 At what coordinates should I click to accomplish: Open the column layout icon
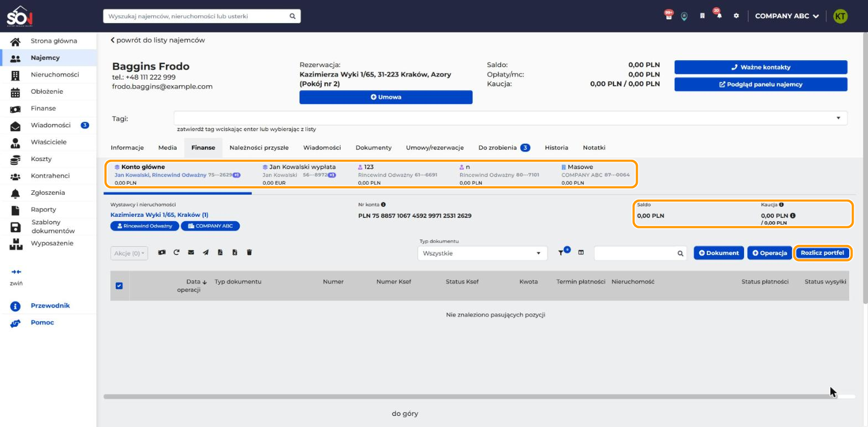point(581,252)
